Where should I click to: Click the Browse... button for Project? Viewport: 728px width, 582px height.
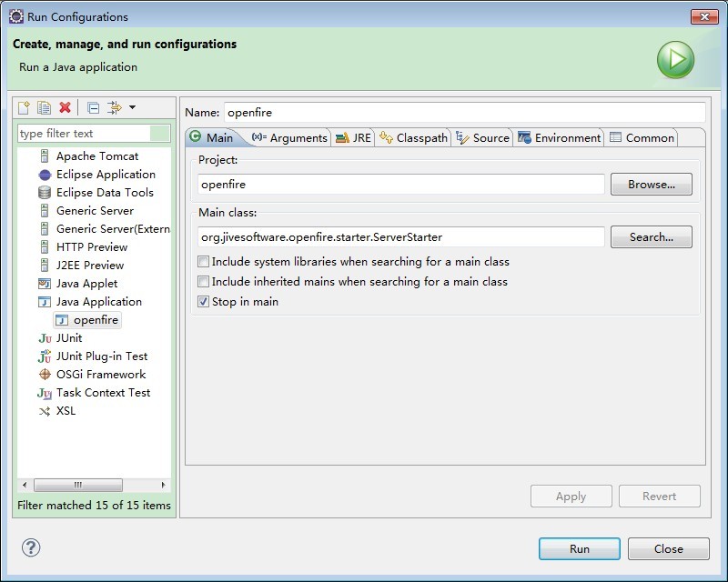[651, 185]
